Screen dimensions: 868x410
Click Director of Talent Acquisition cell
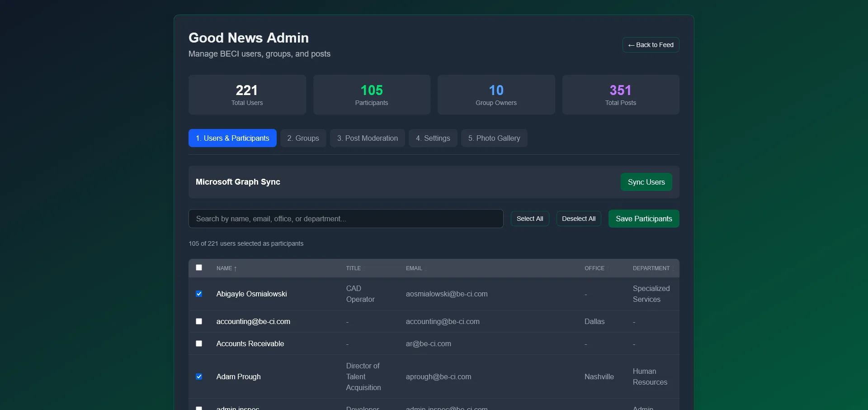(x=363, y=377)
